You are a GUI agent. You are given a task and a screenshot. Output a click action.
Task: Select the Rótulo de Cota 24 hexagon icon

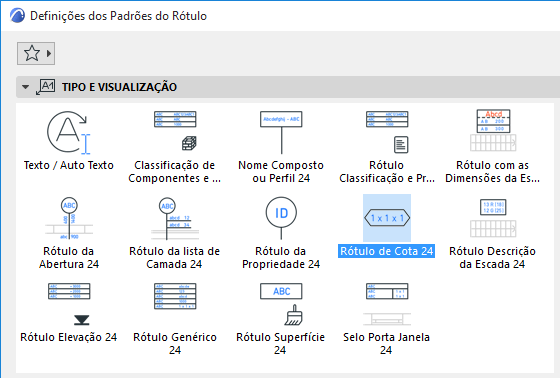click(387, 218)
